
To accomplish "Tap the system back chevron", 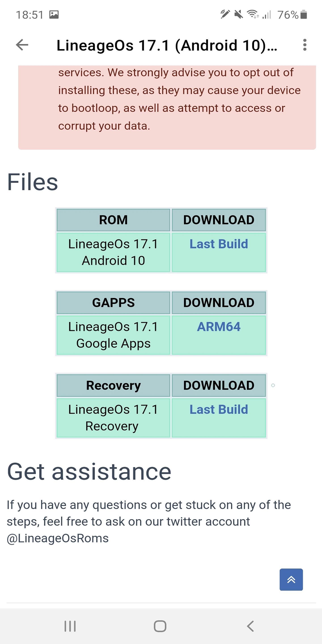I will coord(250,626).
